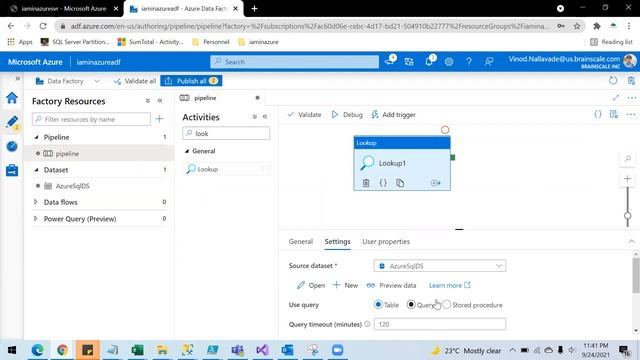Open the Manage toolbox icon in sidebar
The image size is (640, 360).
click(12, 170)
